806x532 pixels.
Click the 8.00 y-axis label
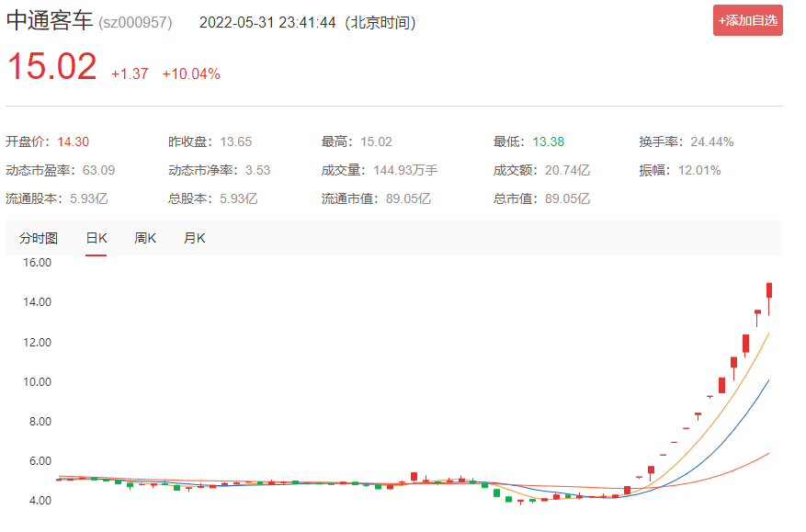click(40, 422)
